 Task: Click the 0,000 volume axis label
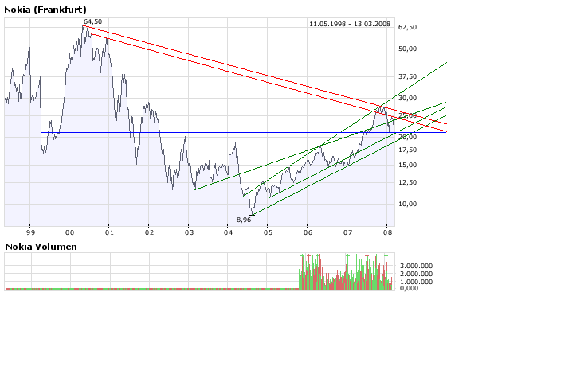pyautogui.click(x=409, y=288)
